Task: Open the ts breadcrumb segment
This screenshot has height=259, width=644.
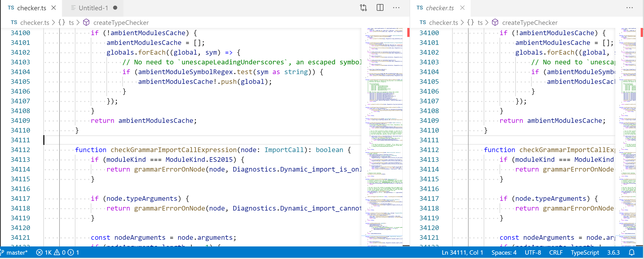Action: coord(71,23)
